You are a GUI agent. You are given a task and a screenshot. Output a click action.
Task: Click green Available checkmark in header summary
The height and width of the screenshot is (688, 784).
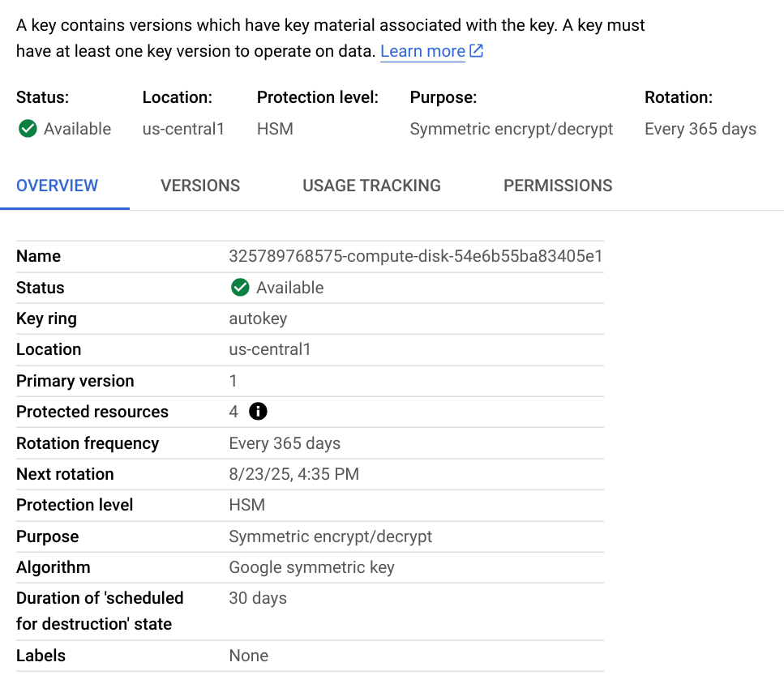pos(28,129)
